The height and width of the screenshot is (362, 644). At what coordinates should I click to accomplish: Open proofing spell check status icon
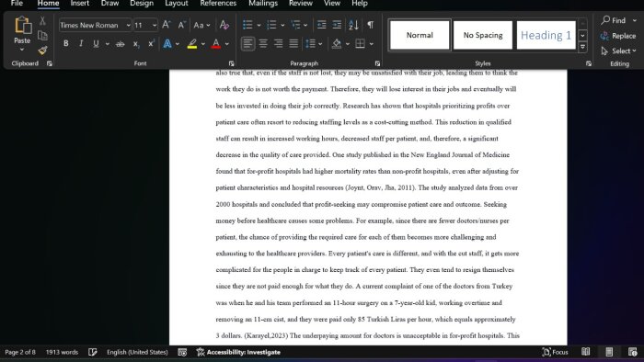click(x=93, y=352)
